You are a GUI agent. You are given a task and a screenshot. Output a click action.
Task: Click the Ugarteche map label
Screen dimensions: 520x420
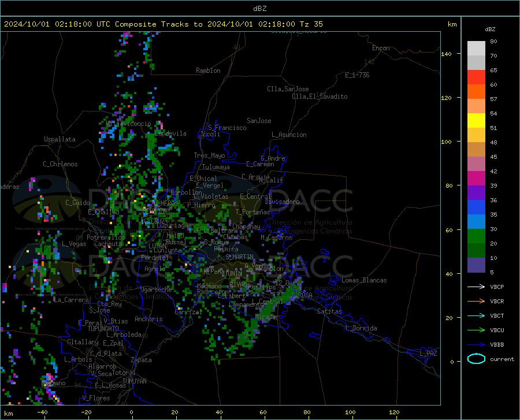pos(156,289)
